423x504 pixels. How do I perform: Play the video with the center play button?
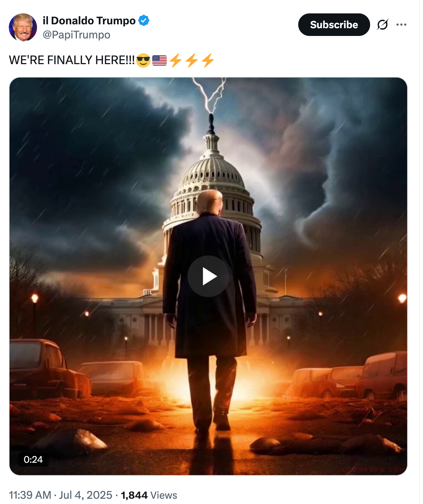pos(208,276)
